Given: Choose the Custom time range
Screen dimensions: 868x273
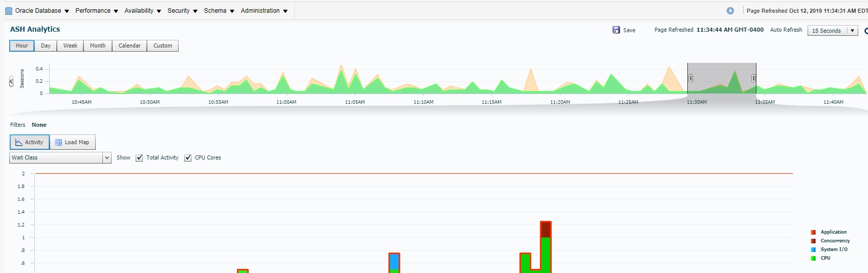Looking at the screenshot, I should click(x=163, y=45).
